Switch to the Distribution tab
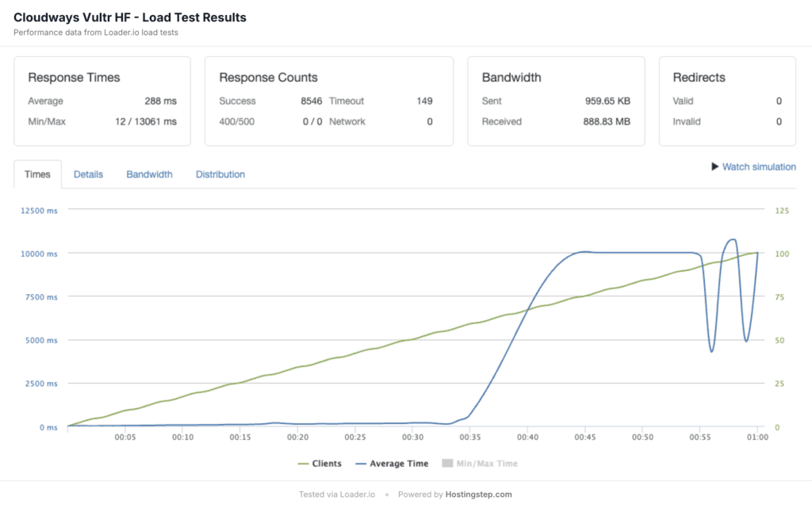The height and width of the screenshot is (508, 812). [x=220, y=174]
